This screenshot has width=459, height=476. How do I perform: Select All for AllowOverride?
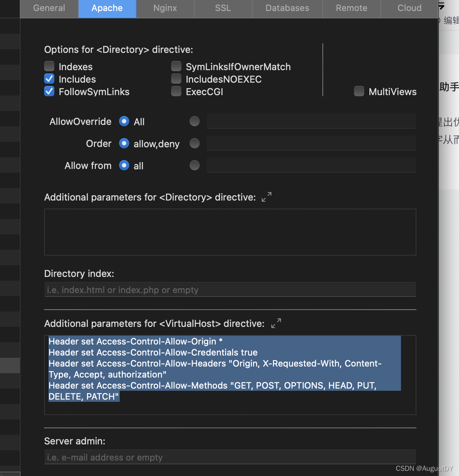[x=124, y=121]
